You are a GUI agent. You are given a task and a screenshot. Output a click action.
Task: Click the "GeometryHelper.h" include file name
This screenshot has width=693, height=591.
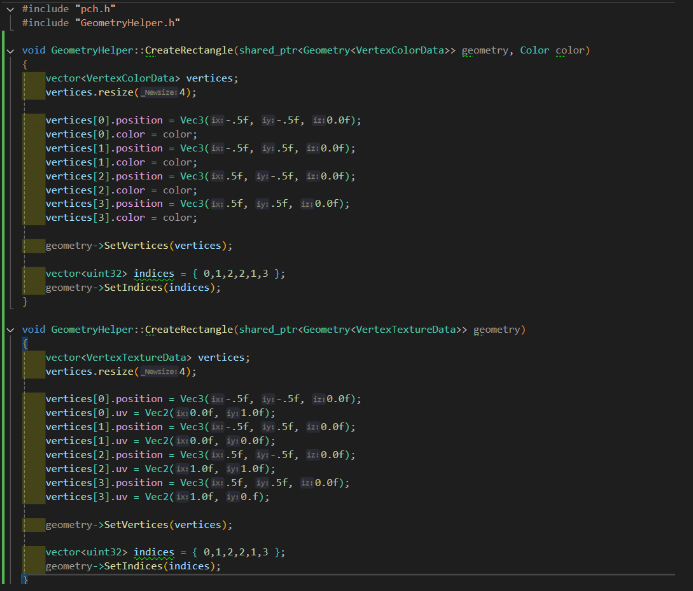[x=128, y=23]
